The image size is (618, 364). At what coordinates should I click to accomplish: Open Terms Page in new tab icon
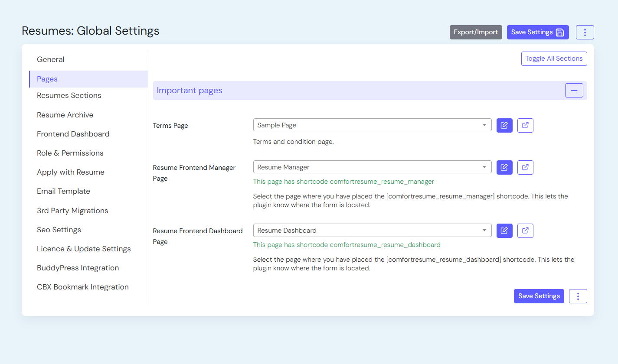pos(525,125)
